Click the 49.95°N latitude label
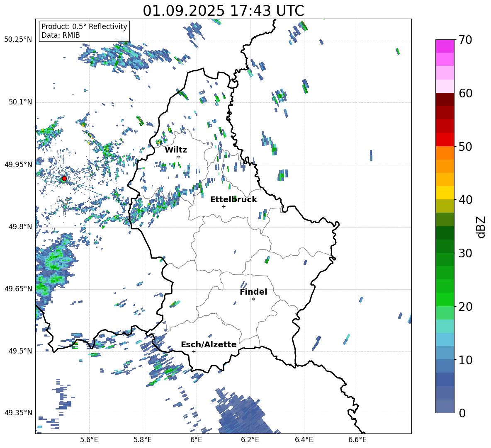Image resolution: width=491 pixels, height=448 pixels. tap(18, 165)
